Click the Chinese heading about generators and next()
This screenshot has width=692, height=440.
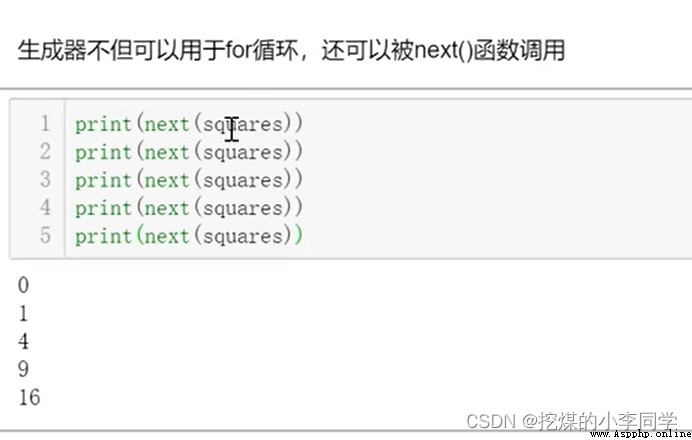[291, 50]
